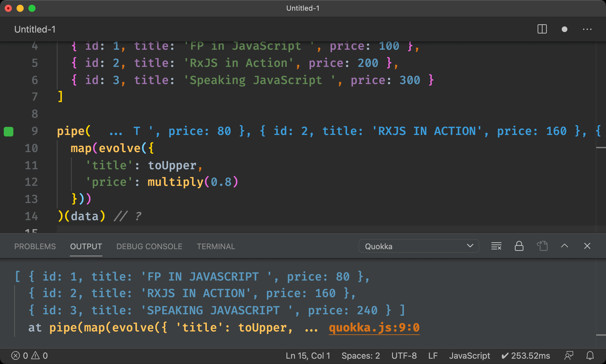Click 'multiply(0.8)' on line 12
This screenshot has width=606, height=364.
(x=193, y=182)
